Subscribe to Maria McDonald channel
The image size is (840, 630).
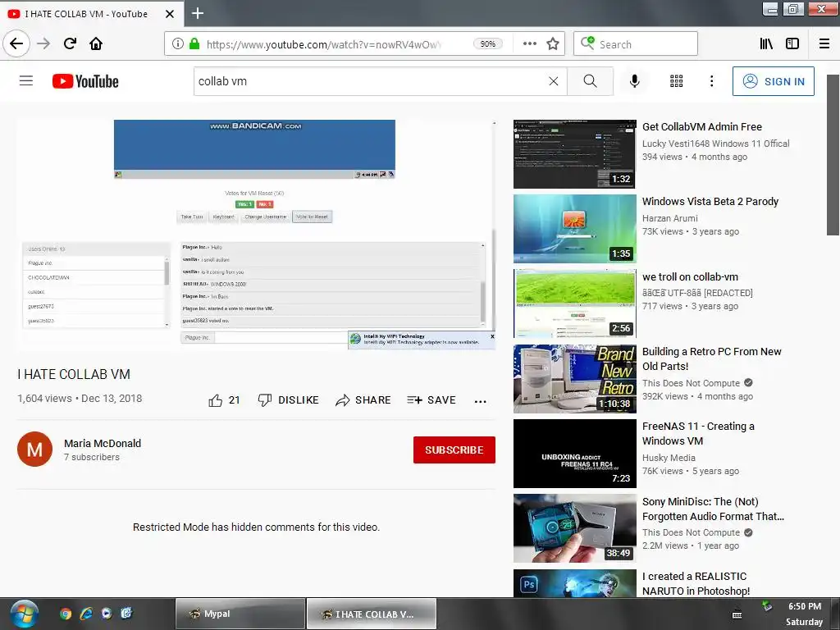454,450
